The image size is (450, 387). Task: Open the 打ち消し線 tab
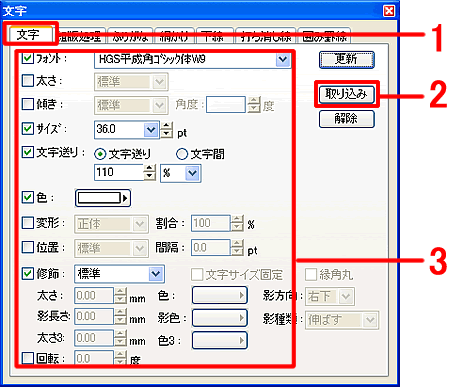coord(266,36)
